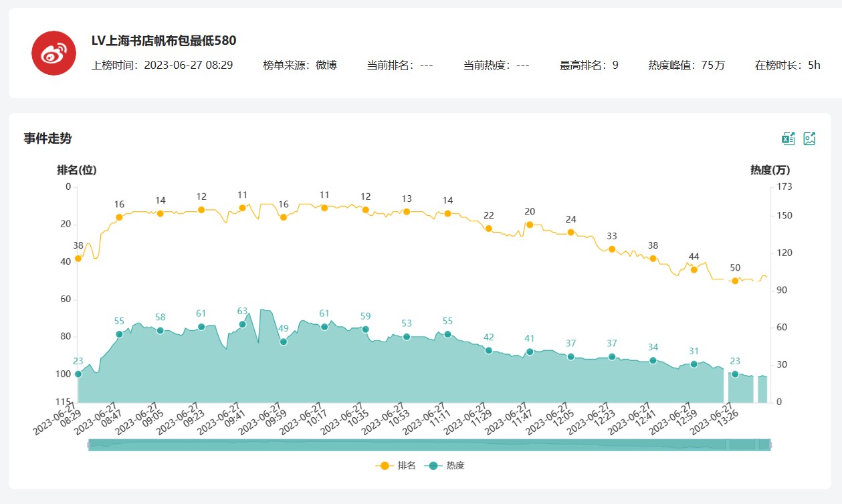This screenshot has height=504, width=842.
Task: Click the heat point labeled 42
Action: pos(489,350)
